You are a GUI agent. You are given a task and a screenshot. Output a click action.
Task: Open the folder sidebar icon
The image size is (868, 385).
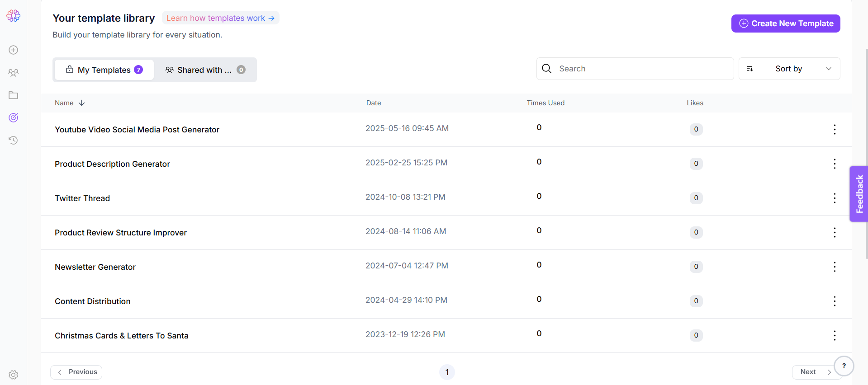(14, 95)
